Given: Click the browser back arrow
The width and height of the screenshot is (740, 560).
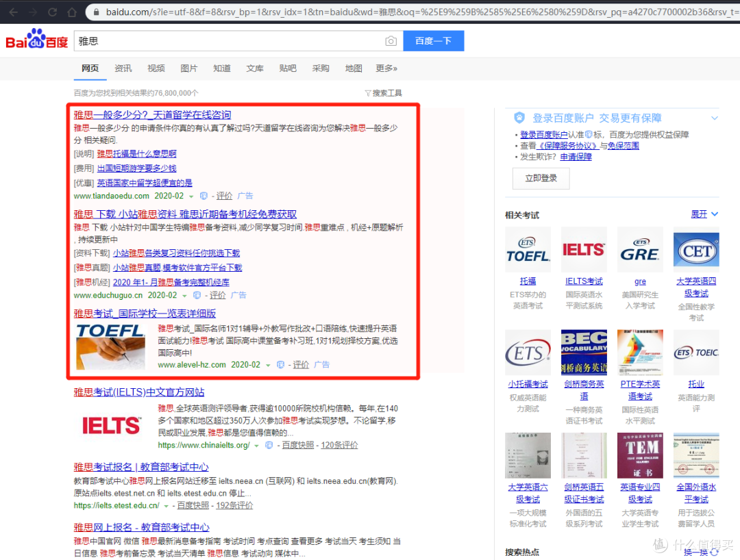Looking at the screenshot, I should point(14,12).
